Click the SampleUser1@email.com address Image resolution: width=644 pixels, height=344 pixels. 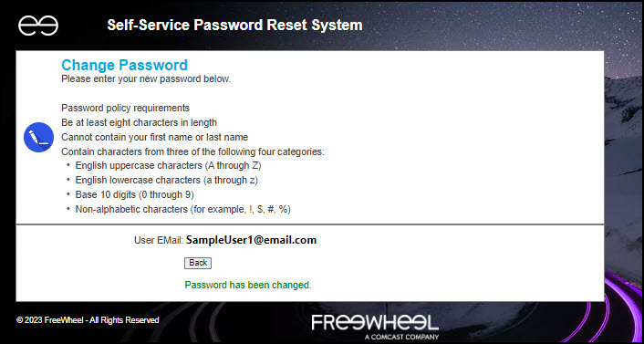252,240
